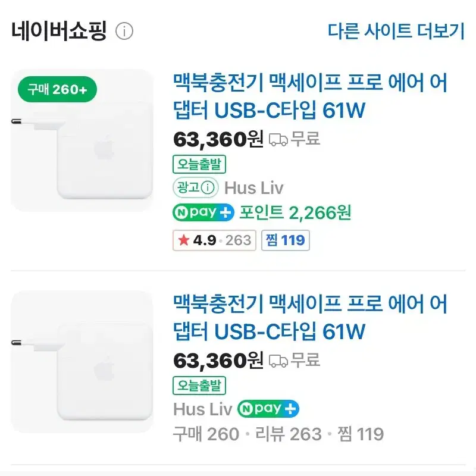Click the second delivery truck icon
This screenshot has width=476, height=476.
point(278,361)
